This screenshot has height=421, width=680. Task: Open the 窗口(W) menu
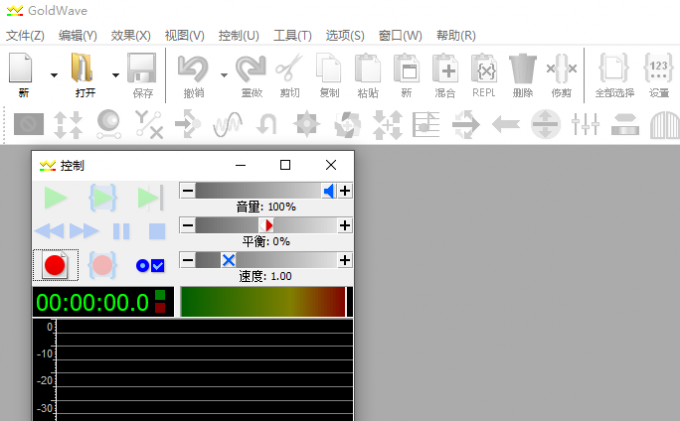pos(400,36)
